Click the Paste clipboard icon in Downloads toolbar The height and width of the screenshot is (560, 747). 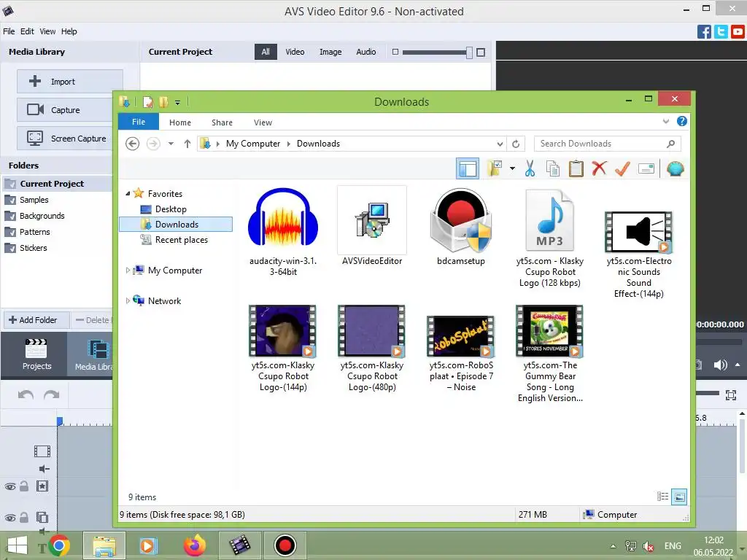click(576, 168)
